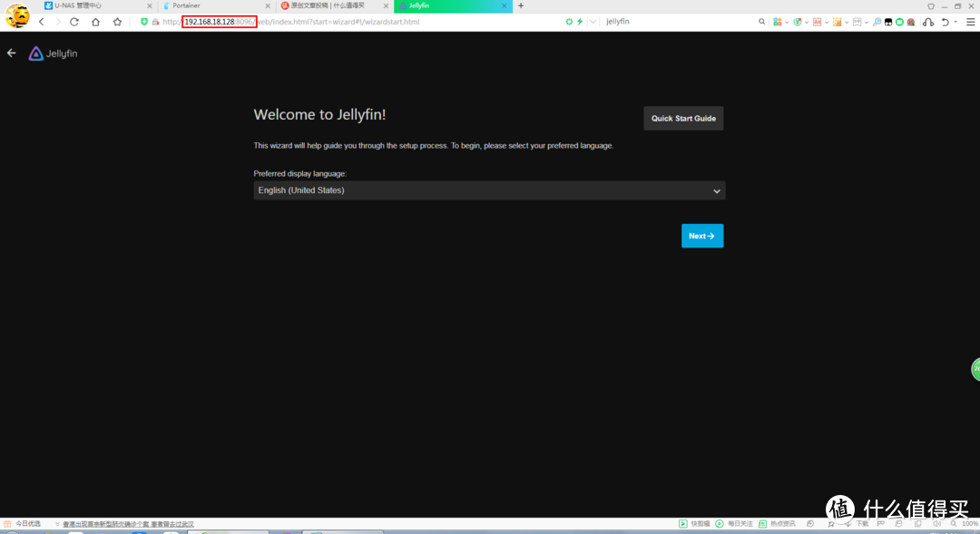The image size is (980, 534).
Task: Click the green security shield icon
Action: coord(144,22)
